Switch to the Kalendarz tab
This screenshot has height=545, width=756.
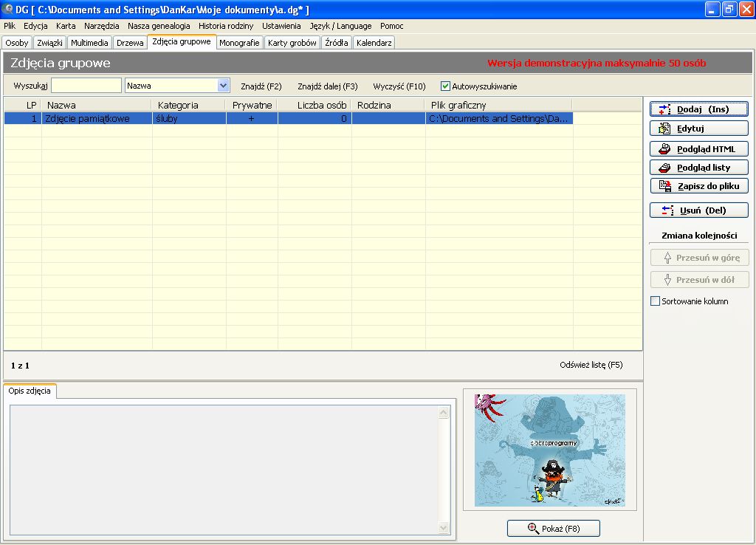374,43
